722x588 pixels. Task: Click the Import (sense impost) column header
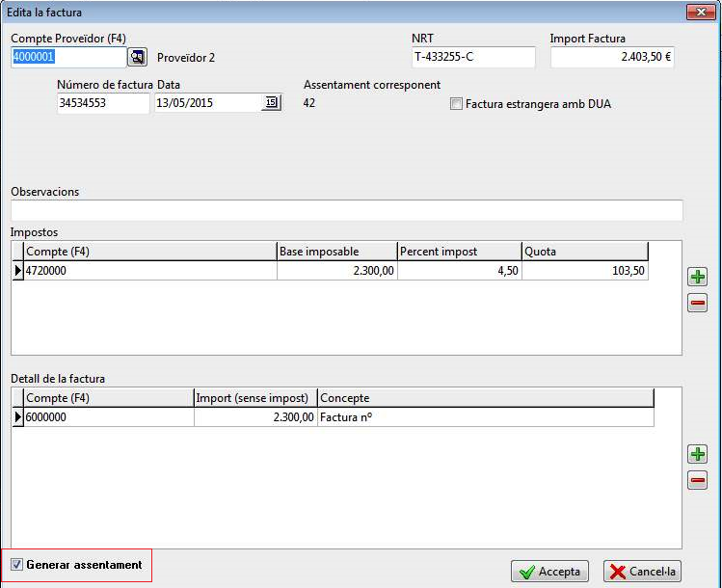click(x=255, y=398)
